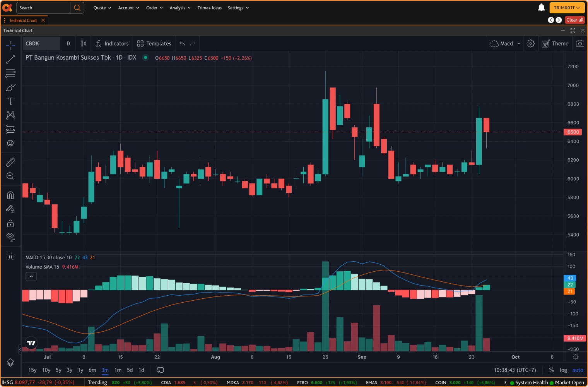This screenshot has width=588, height=387.
Task: Toggle lock all drawing tools
Action: [x=10, y=223]
